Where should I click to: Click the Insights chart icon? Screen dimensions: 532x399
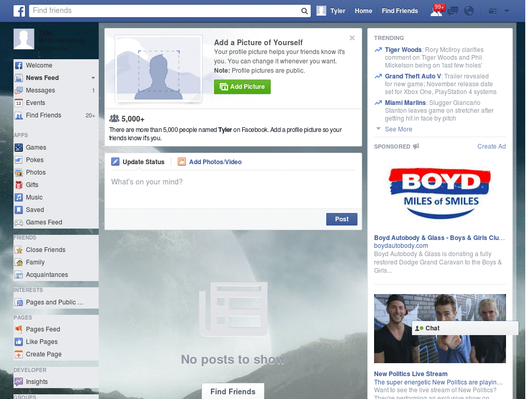[x=19, y=382]
